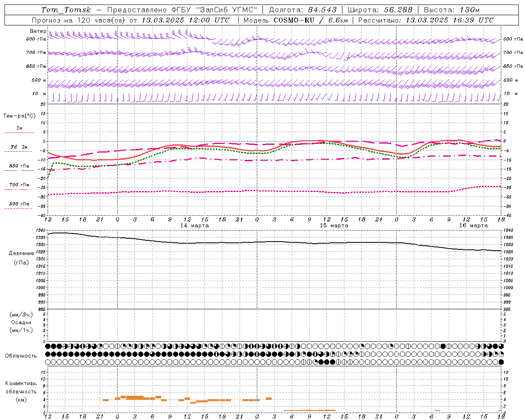Click the Давление pressure panel label
The image size is (525, 420).
pyautogui.click(x=21, y=253)
